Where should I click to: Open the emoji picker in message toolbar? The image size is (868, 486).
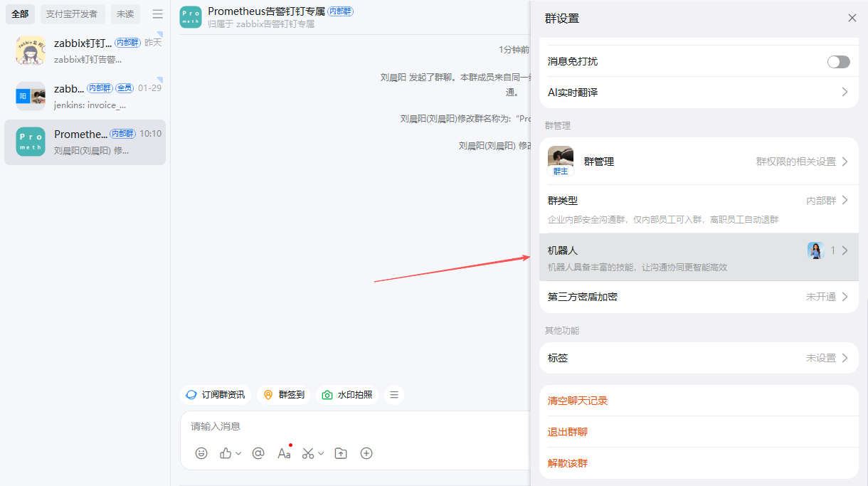201,453
